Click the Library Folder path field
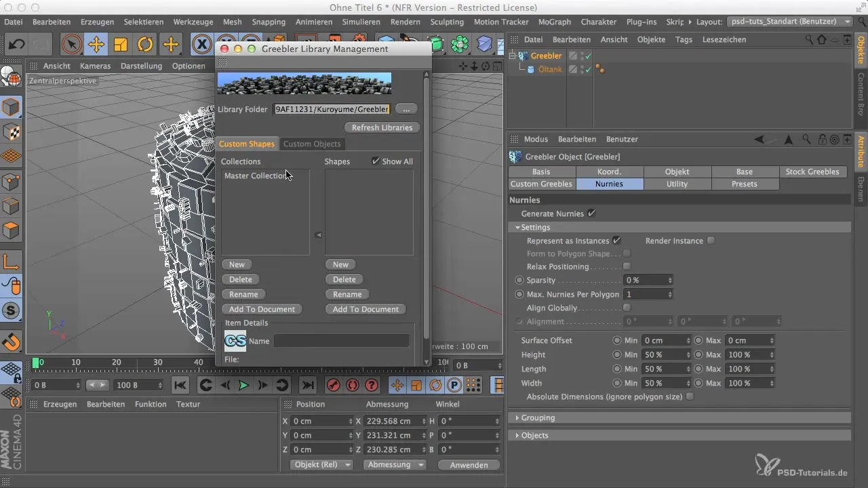The width and height of the screenshot is (868, 488). click(x=332, y=109)
